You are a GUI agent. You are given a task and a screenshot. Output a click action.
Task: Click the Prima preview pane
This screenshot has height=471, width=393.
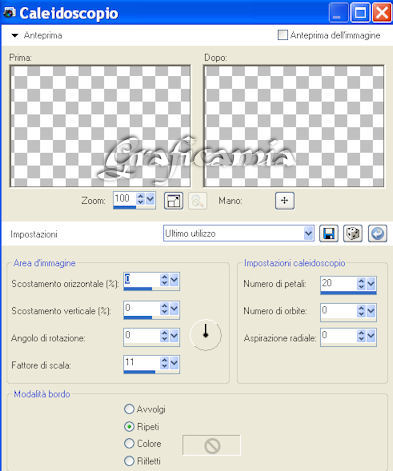click(100, 126)
